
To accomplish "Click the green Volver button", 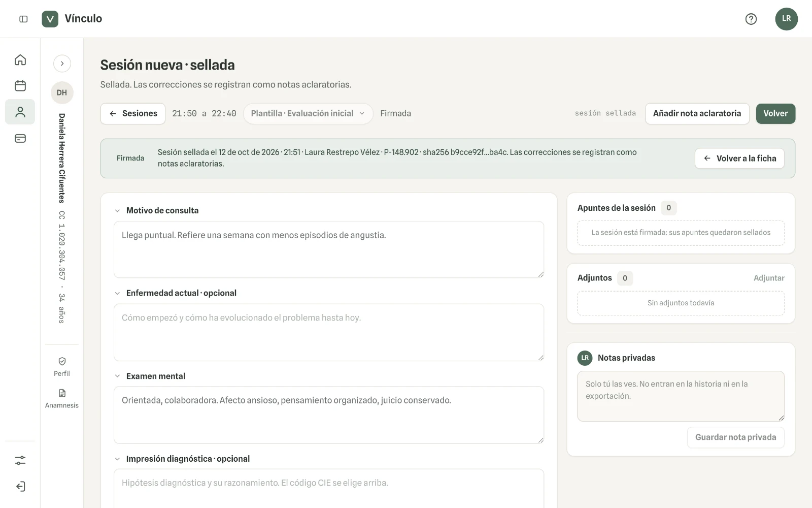I will click(x=775, y=113).
